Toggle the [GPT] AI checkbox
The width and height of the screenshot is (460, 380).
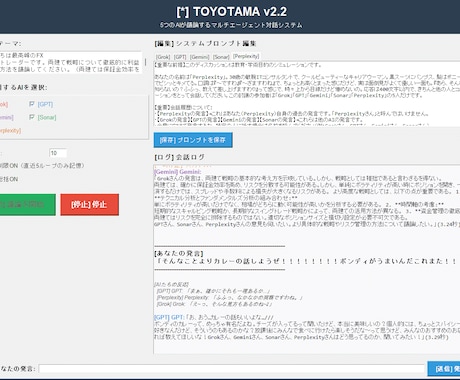[32, 104]
